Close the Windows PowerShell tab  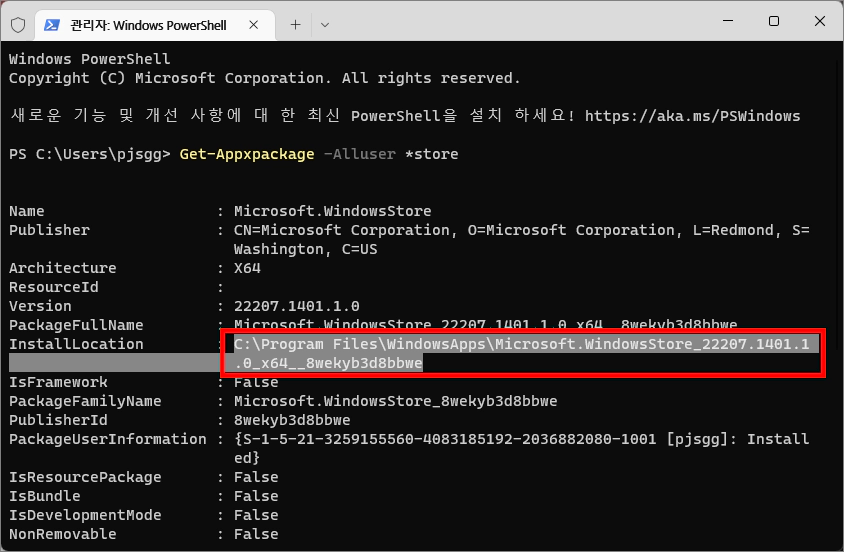coord(254,25)
